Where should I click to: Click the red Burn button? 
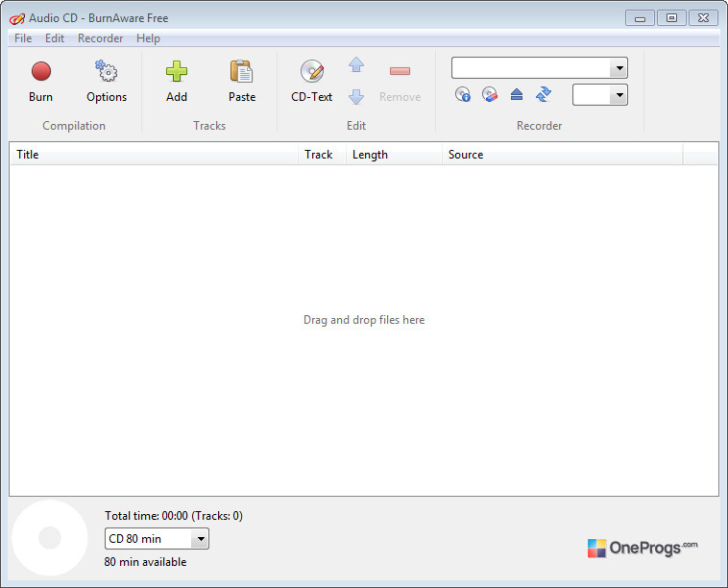pyautogui.click(x=41, y=82)
